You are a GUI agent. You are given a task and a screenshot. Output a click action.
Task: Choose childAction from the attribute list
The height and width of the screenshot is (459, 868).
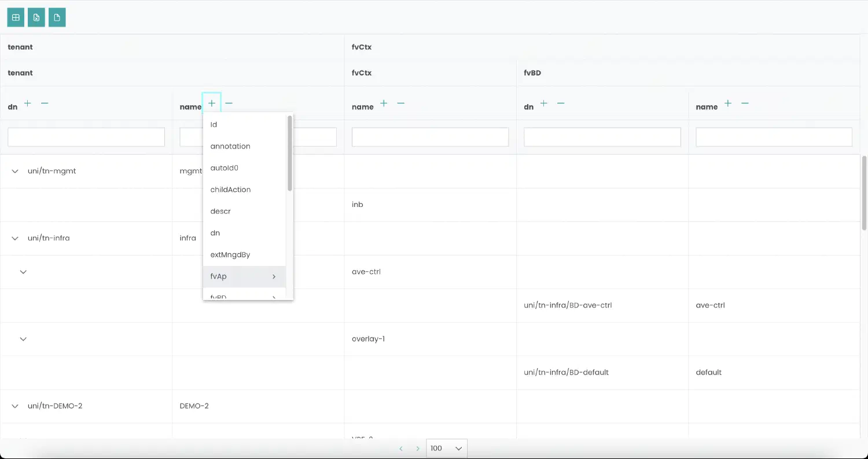tap(230, 189)
